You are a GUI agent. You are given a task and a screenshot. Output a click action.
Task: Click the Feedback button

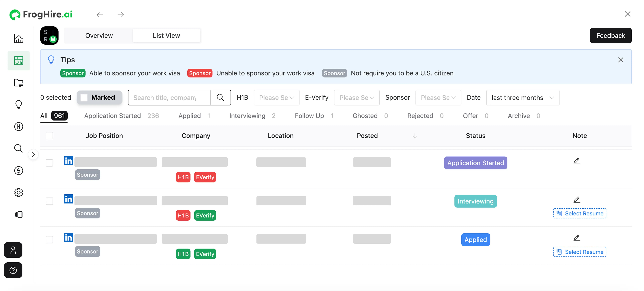click(610, 35)
